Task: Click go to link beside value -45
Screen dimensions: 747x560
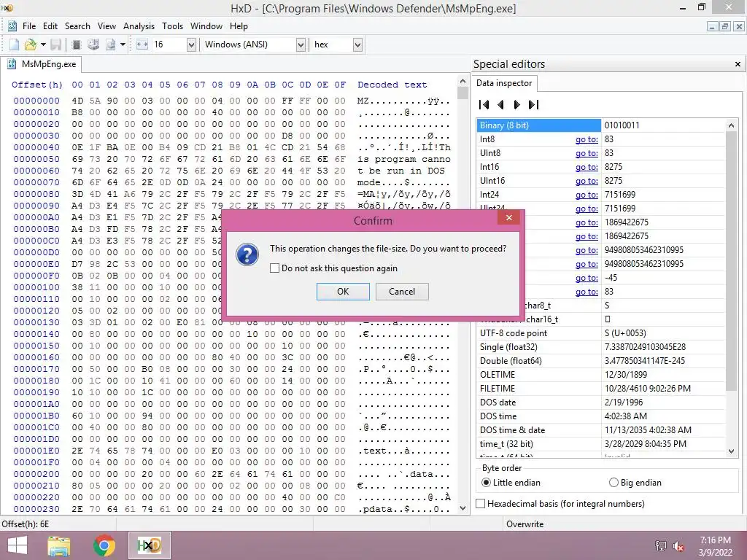Action: tap(587, 278)
